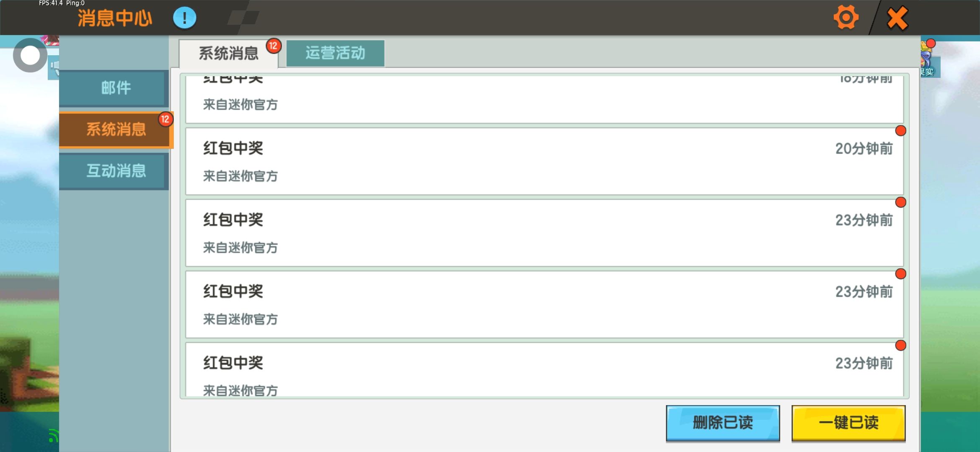Open the first 红包中奖 message from 23分钟前
The height and width of the screenshot is (452, 980).
[x=544, y=233]
